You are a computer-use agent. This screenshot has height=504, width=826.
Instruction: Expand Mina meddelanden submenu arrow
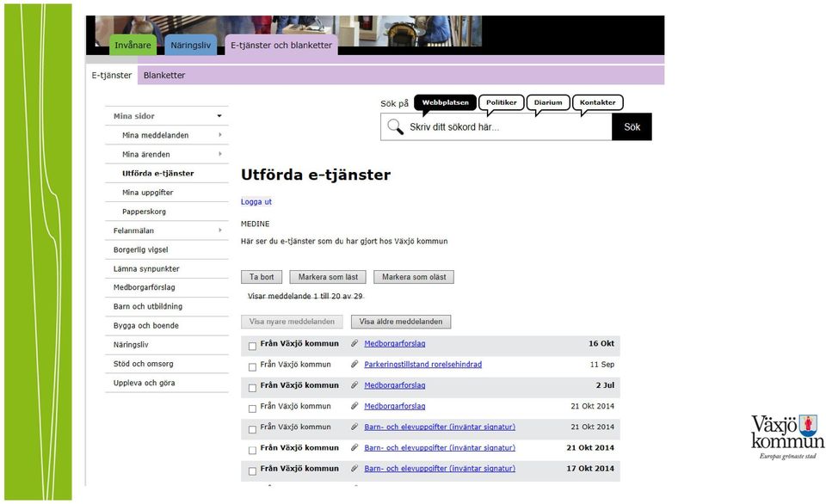219,135
